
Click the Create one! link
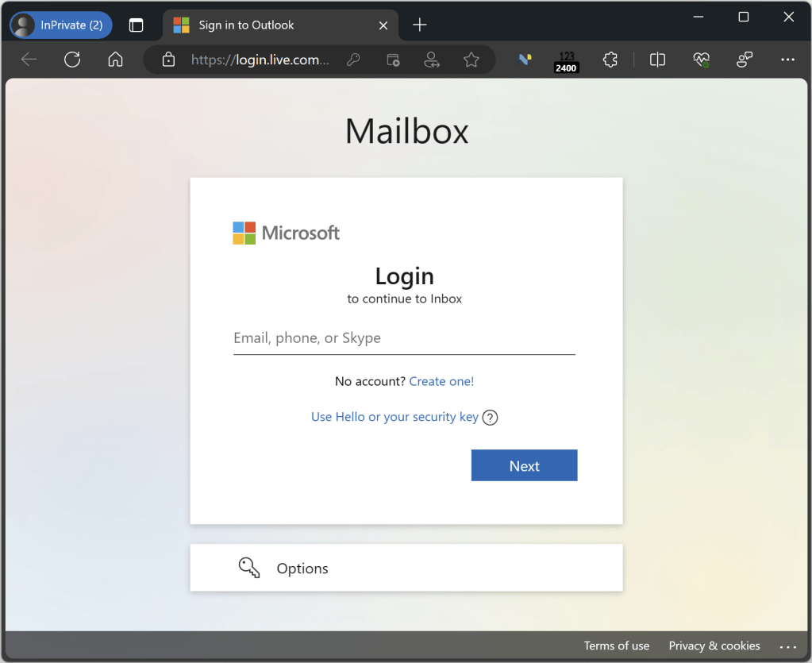[441, 381]
